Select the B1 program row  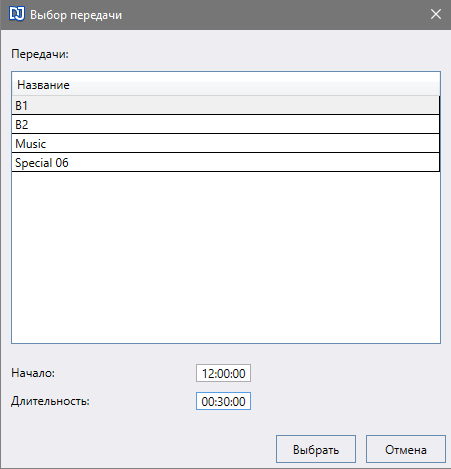226,105
